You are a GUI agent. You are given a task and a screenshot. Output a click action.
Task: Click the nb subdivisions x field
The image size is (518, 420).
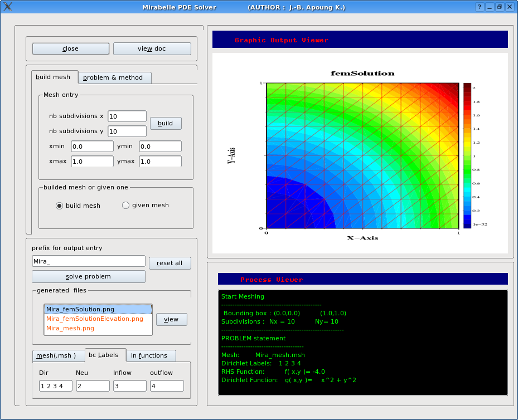[127, 116]
